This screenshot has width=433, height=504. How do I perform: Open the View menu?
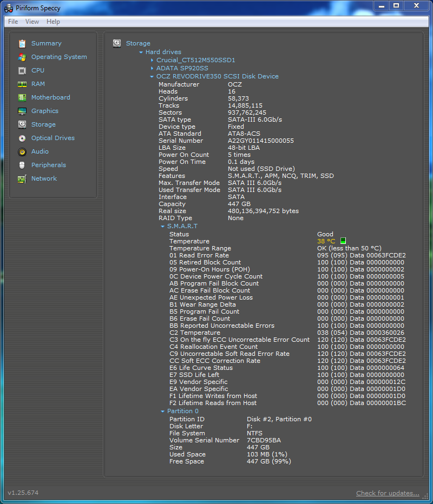[32, 22]
